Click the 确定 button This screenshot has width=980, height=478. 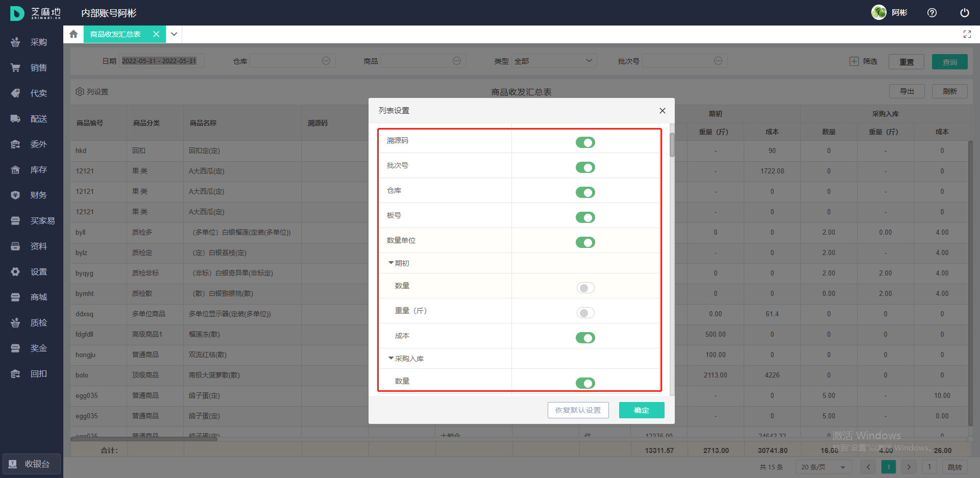click(642, 410)
